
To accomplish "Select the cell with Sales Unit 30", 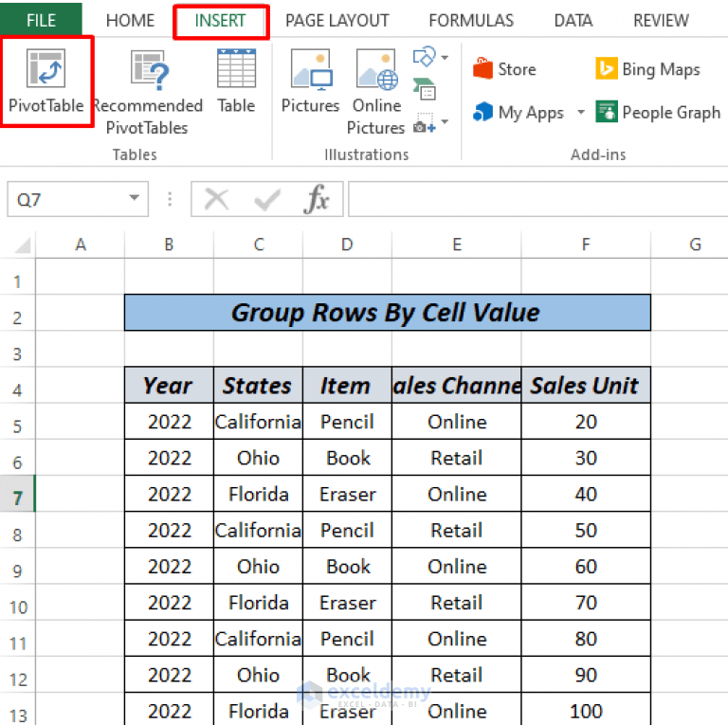I will click(586, 458).
